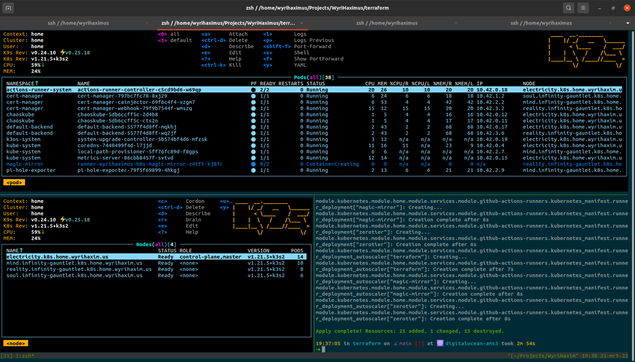This screenshot has height=362, width=635.
Task: Select the cert-manager-webhook pod name
Action: pos(134,109)
